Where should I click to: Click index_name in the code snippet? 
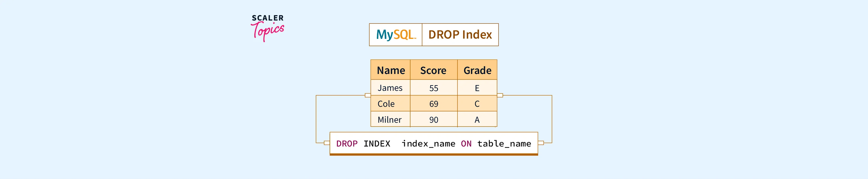428,144
